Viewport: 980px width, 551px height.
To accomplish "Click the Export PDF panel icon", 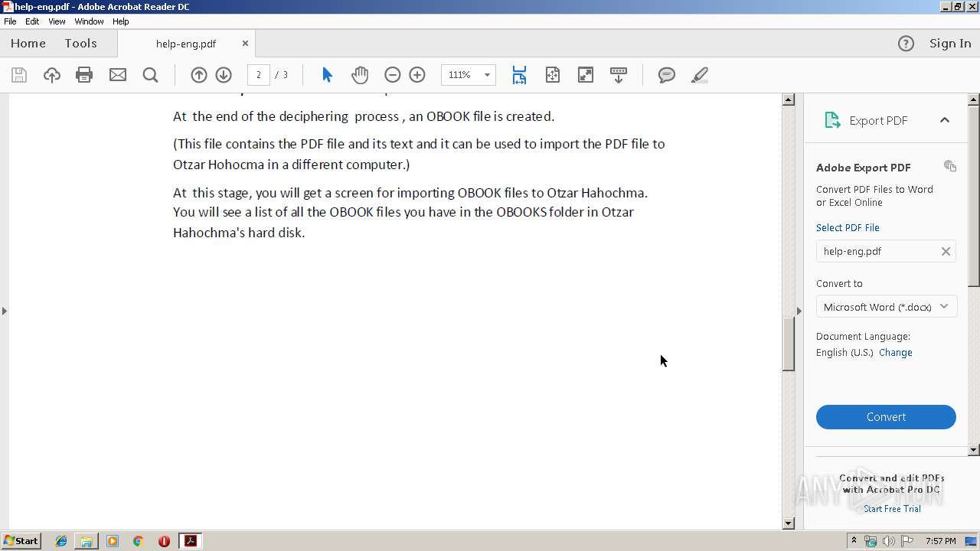I will click(x=832, y=120).
